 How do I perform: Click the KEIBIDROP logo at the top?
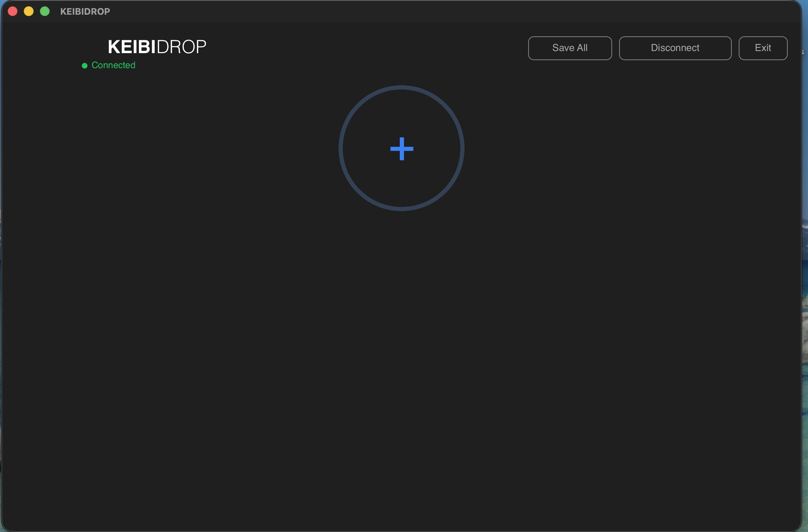click(157, 46)
